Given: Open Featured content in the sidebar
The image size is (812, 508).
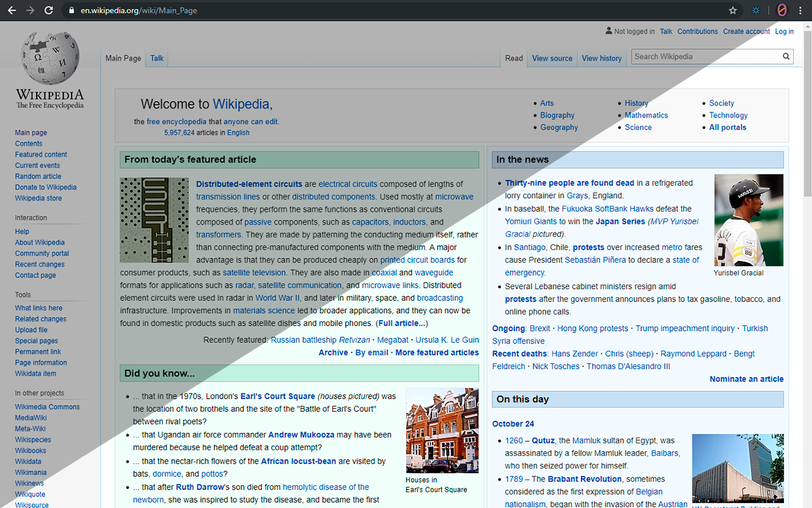Looking at the screenshot, I should 41,155.
